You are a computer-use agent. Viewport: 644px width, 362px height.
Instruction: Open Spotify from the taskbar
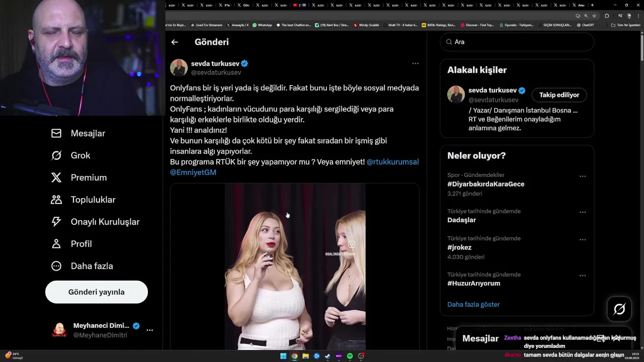tap(350, 356)
